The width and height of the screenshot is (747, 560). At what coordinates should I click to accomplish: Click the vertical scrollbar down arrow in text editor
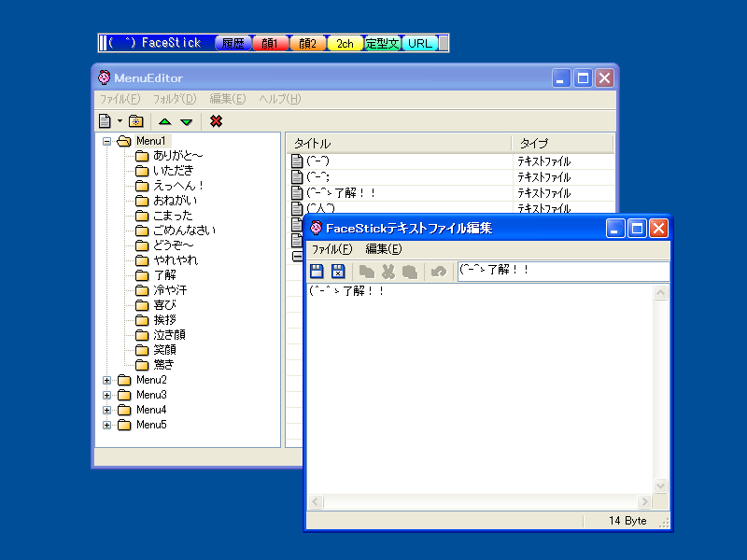point(660,485)
